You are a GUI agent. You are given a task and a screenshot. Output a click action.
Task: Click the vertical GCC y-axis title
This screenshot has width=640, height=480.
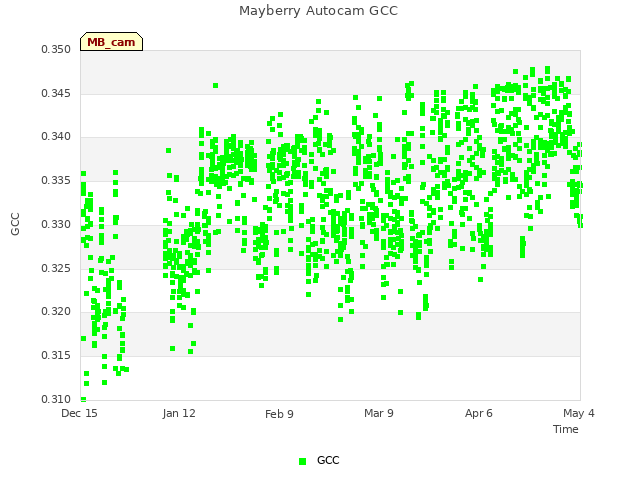[15, 224]
